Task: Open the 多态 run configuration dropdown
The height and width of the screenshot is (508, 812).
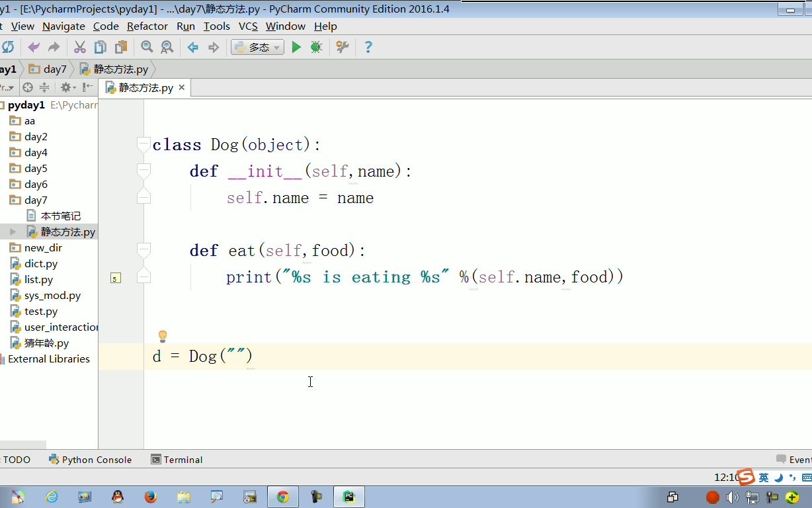Action: tap(276, 47)
